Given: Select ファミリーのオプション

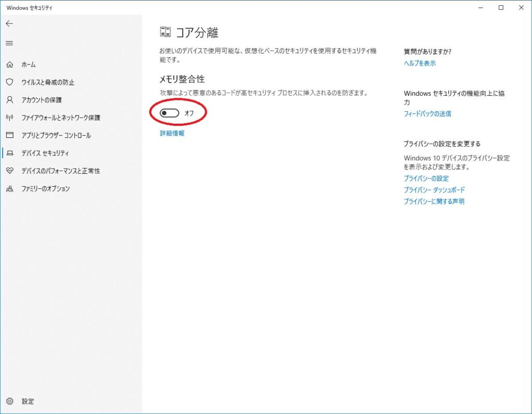Looking at the screenshot, I should pyautogui.click(x=46, y=188).
